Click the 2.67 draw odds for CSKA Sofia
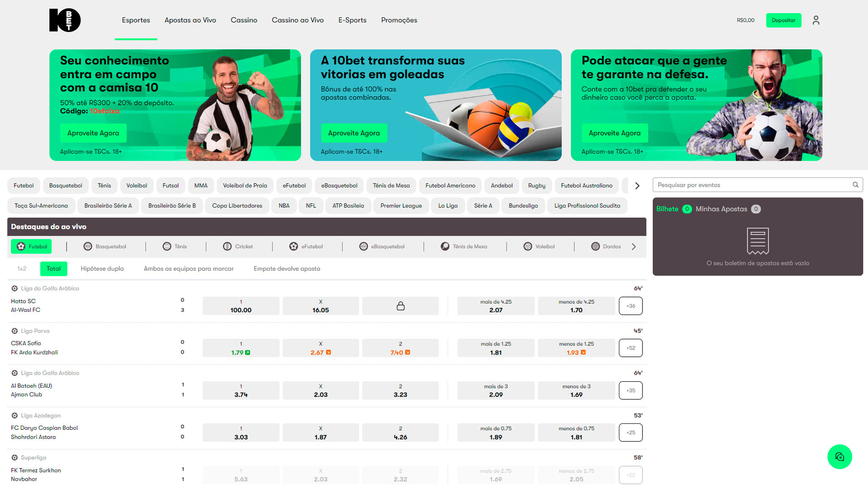Screen dimensions: 868x488 (x=321, y=348)
